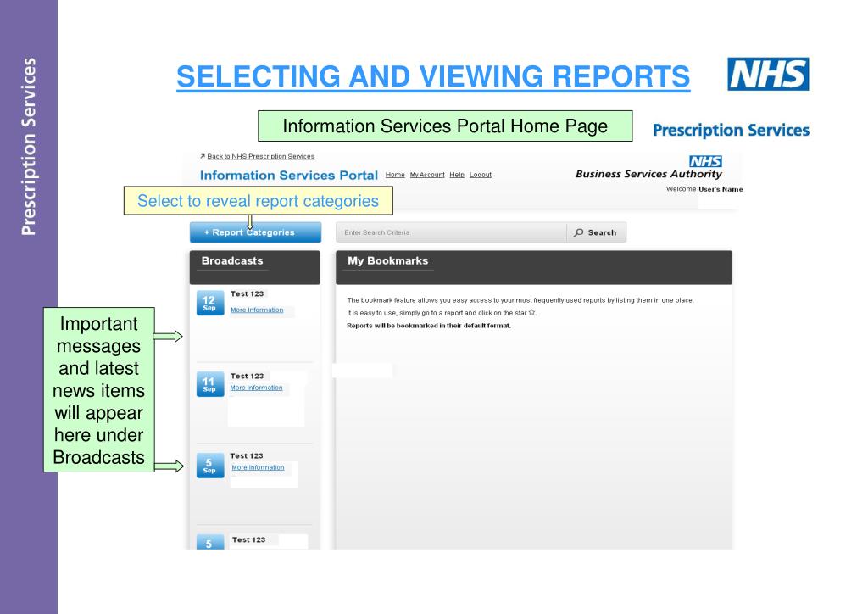The image size is (868, 614).
Task: Click NHS Business Services Authority logo
Action: pyautogui.click(x=648, y=168)
